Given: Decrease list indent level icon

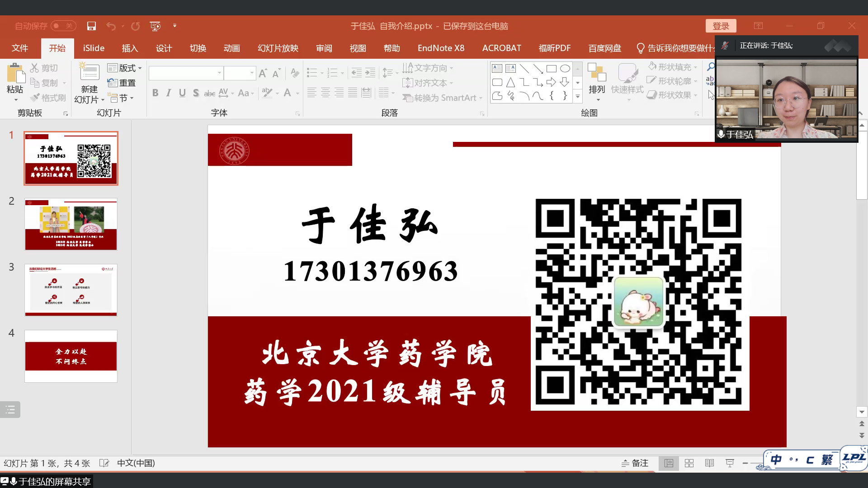Looking at the screenshot, I should coord(356,72).
